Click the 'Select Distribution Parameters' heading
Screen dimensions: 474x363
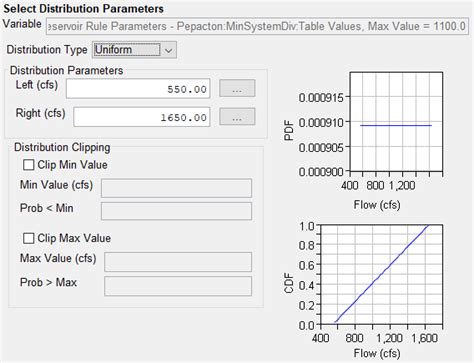(x=83, y=9)
